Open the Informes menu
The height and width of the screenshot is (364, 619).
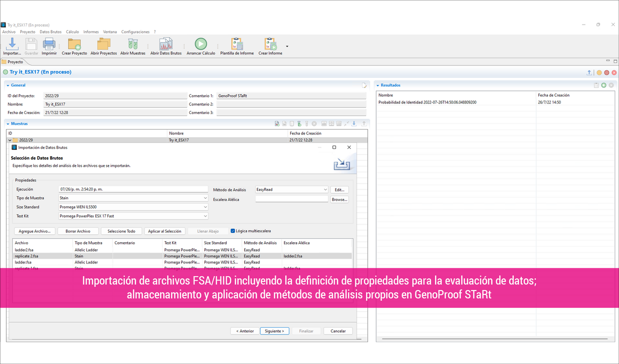coord(91,32)
